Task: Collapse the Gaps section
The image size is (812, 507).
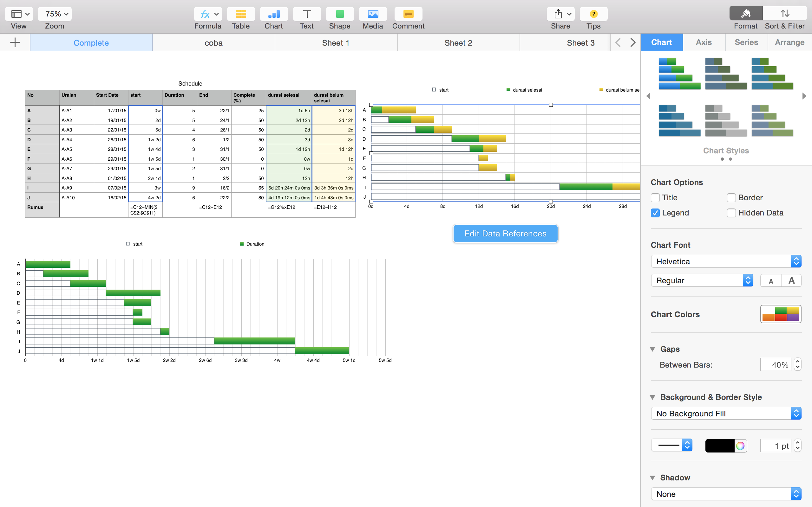Action: [653, 349]
